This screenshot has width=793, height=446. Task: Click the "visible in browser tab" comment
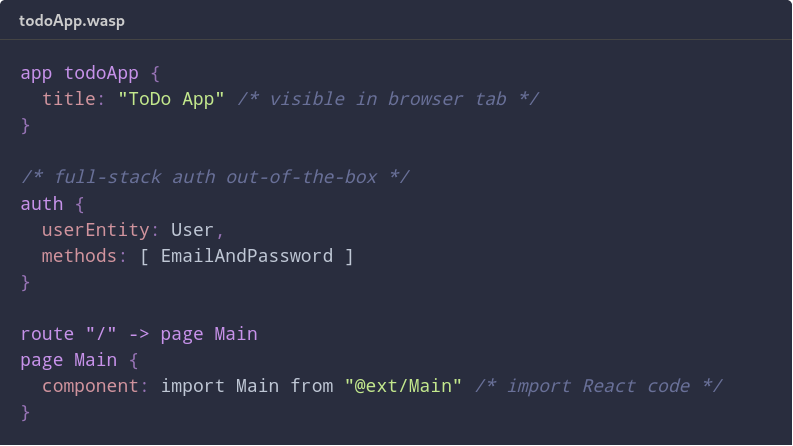pos(388,99)
